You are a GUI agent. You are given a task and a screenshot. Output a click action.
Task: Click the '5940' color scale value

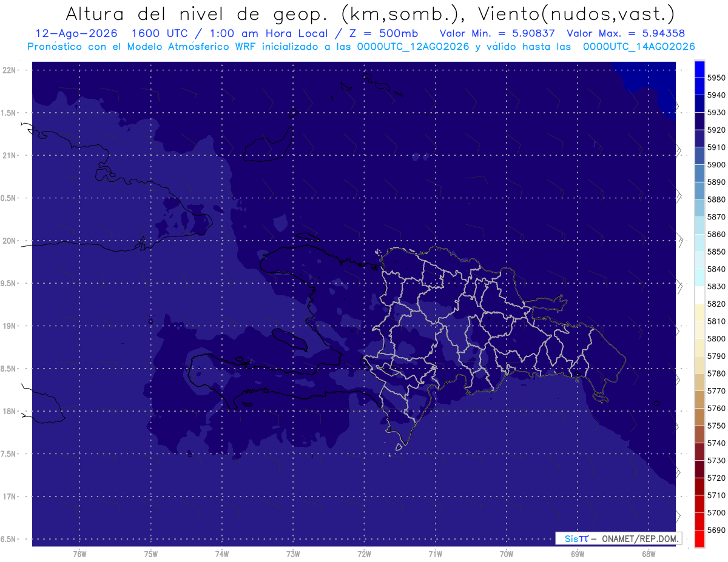716,95
